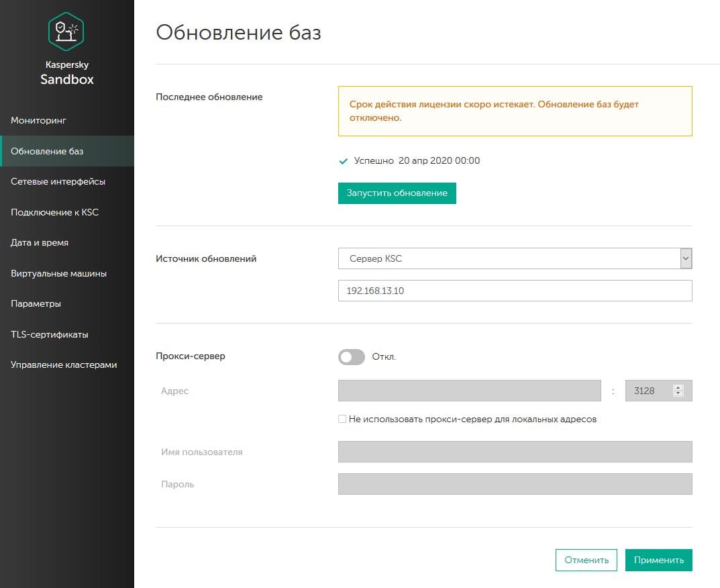The image size is (720, 588).
Task: Open Виртуальные машины section
Action: pos(58,273)
